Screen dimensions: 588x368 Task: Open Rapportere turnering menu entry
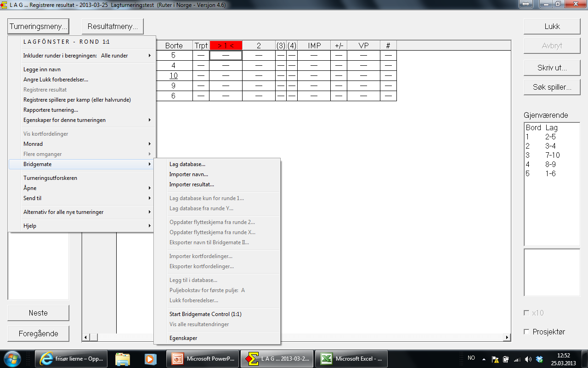pyautogui.click(x=82, y=110)
